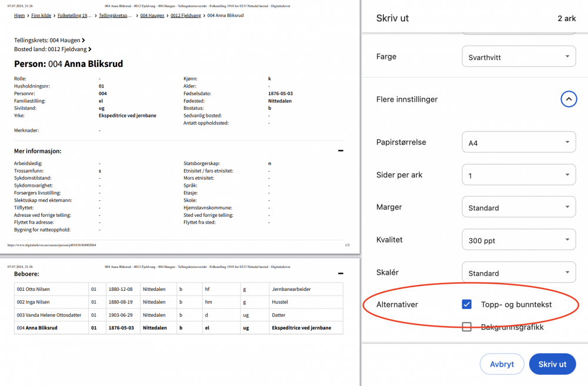Click chevron next to Tellingskrets 004 Haugen

[83, 40]
